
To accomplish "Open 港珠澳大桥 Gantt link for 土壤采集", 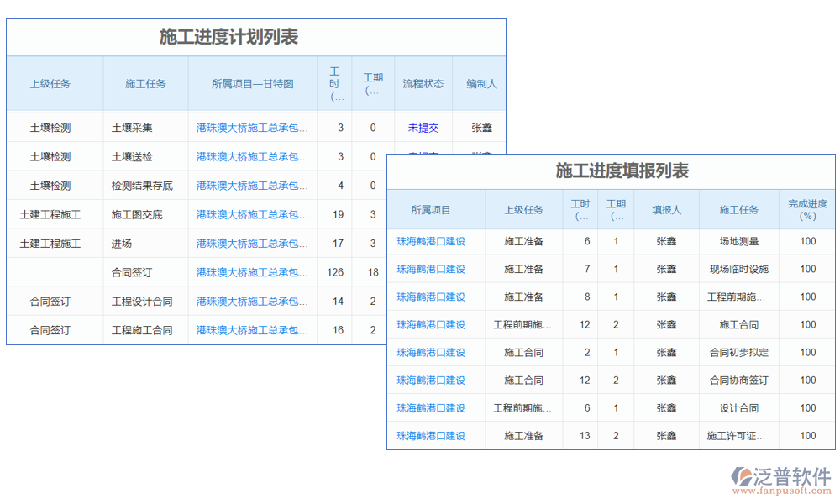I will pos(252,128).
